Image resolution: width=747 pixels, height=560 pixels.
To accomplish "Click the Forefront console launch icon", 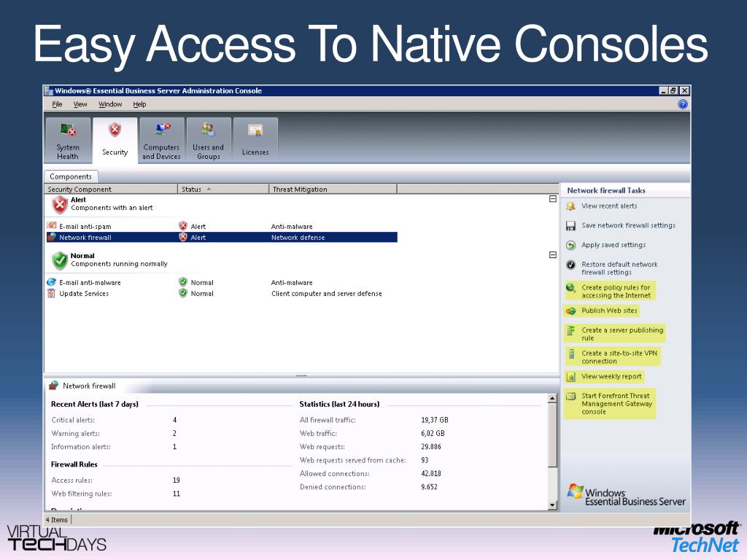I will tap(570, 396).
